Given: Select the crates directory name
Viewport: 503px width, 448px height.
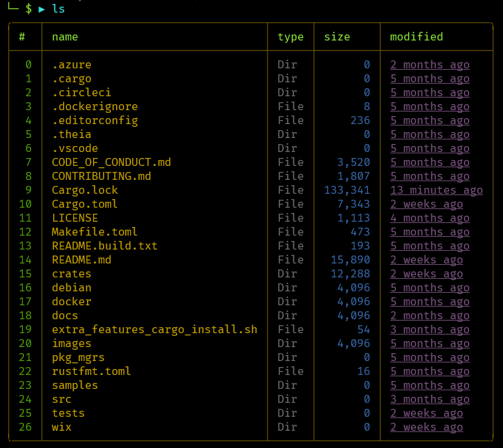Looking at the screenshot, I should pos(72,273).
